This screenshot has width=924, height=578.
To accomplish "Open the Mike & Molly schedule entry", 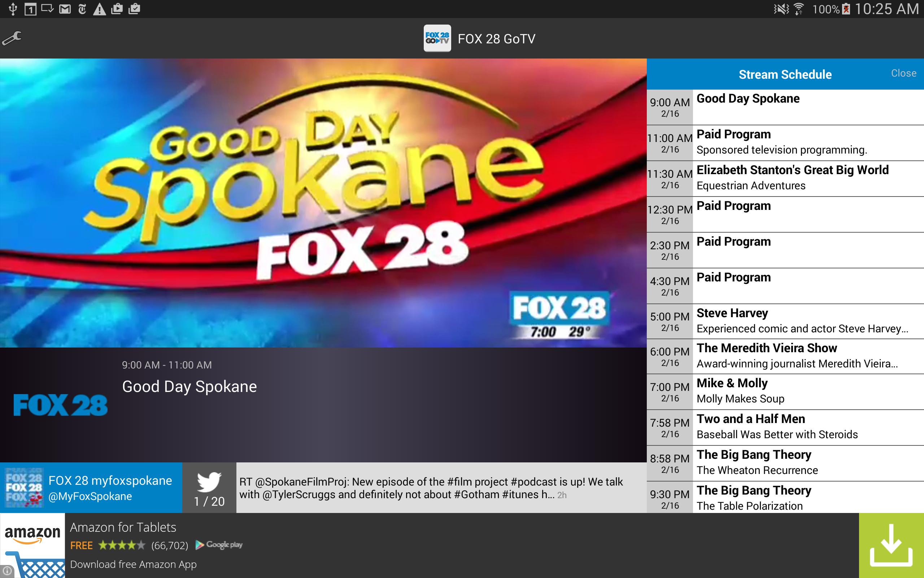I will pos(785,392).
